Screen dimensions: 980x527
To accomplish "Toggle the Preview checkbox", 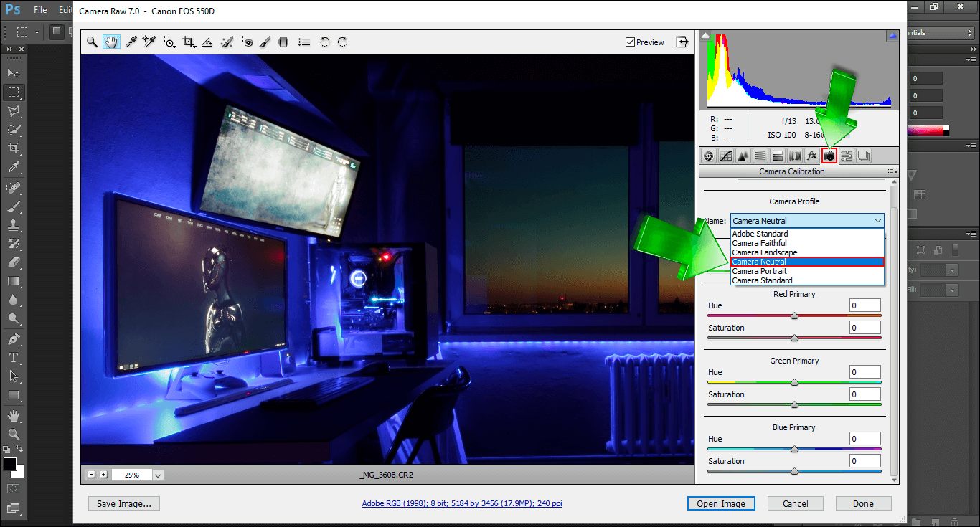I will tap(631, 42).
